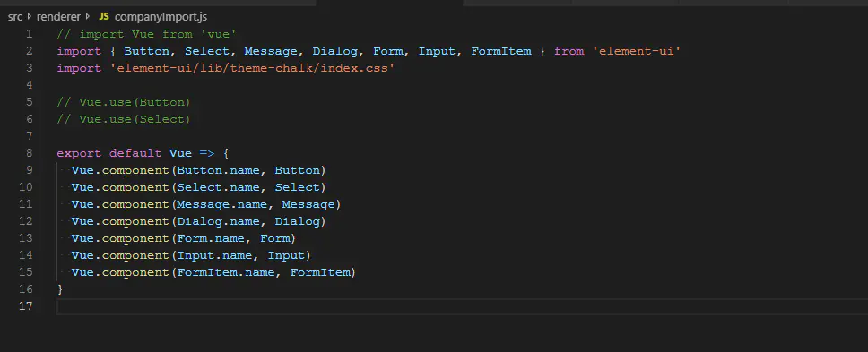Place cursor on empty line 17
Screen dimensions: 868x352
click(x=462, y=306)
